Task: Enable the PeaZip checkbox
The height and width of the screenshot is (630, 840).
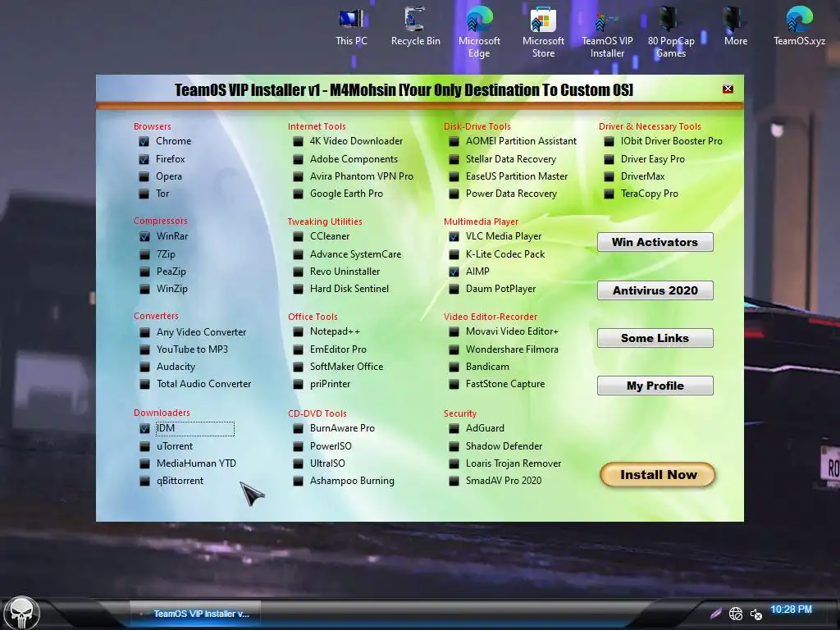Action: pos(144,272)
